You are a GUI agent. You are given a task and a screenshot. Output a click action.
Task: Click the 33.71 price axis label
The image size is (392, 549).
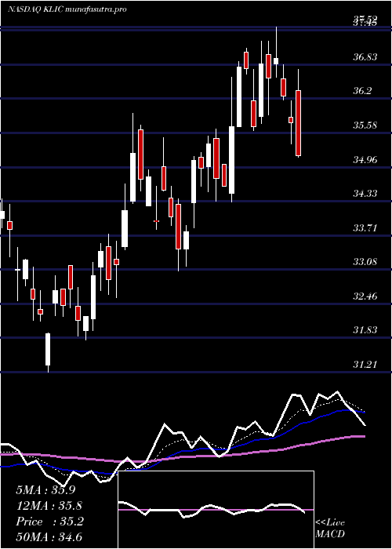[x=365, y=228]
